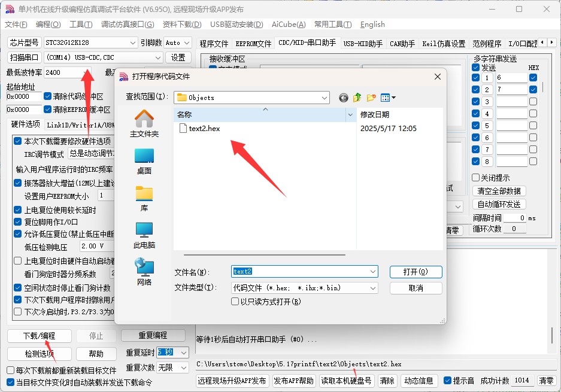Image resolution: width=561 pixels, height=392 pixels.
Task: Open the AiCube(A) menu
Action: [289, 25]
